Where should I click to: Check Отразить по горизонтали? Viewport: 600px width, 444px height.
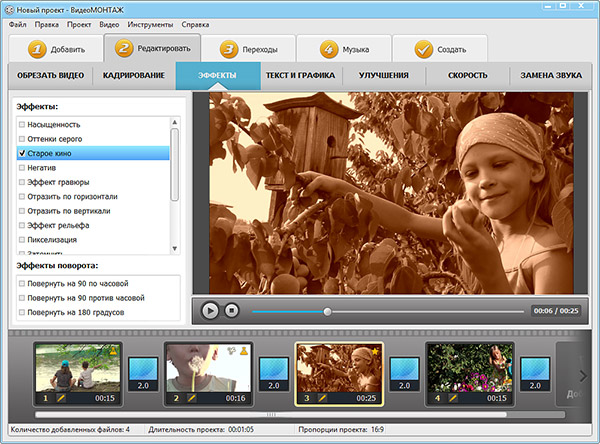click(22, 196)
